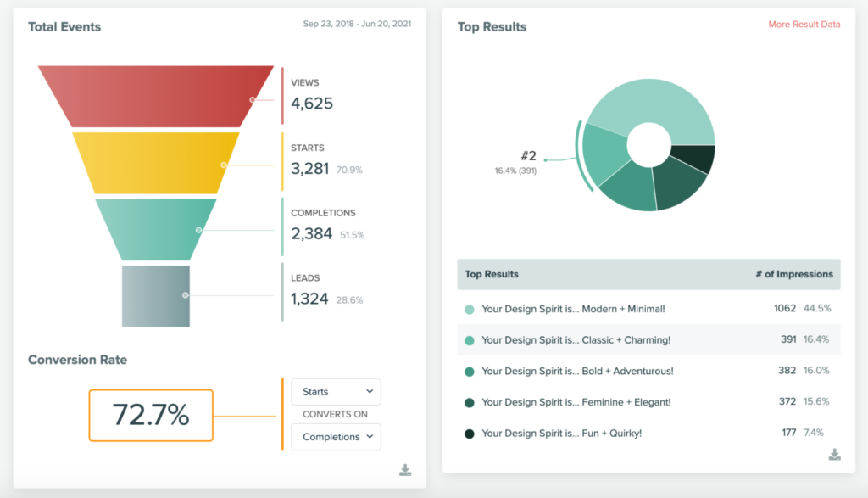868x498 pixels.
Task: Download the Top Results data
Action: (835, 455)
